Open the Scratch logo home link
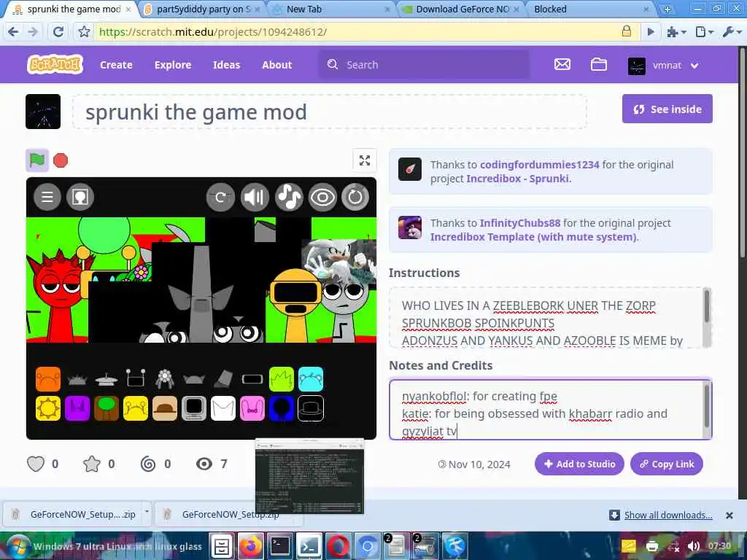Viewport: 747px width, 560px height. click(x=55, y=64)
